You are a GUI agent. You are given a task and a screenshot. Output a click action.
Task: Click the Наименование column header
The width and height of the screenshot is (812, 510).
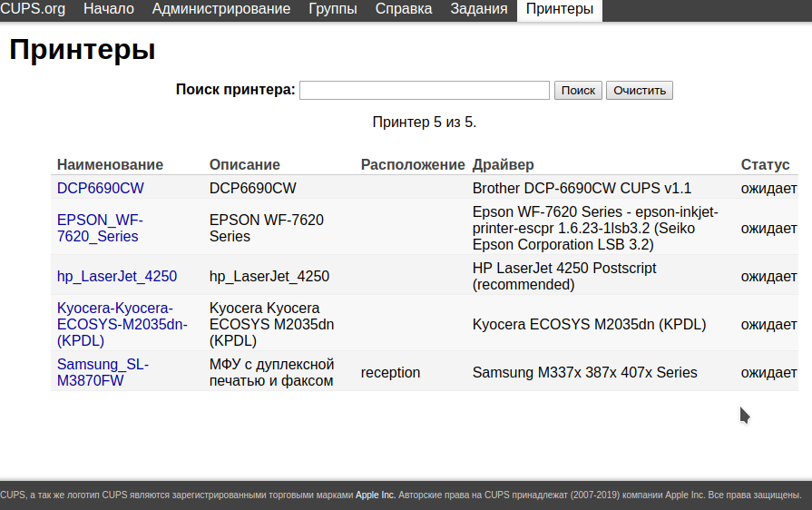click(110, 164)
